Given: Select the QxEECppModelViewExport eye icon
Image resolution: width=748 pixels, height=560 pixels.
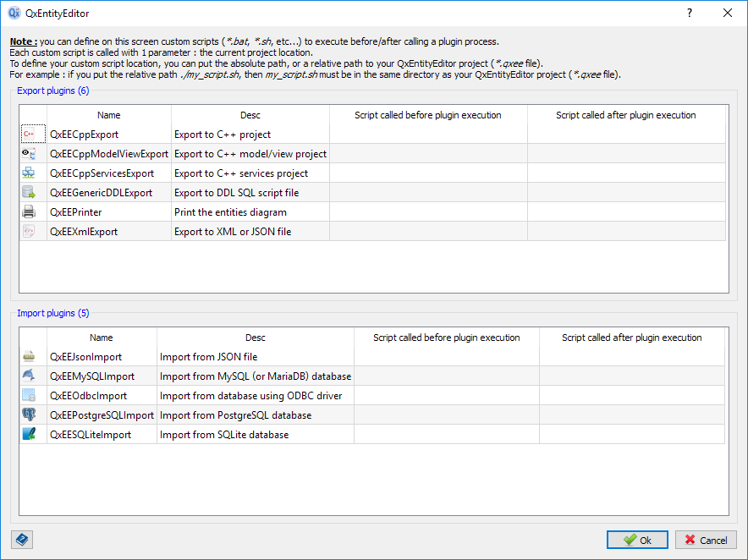Looking at the screenshot, I should [x=29, y=154].
